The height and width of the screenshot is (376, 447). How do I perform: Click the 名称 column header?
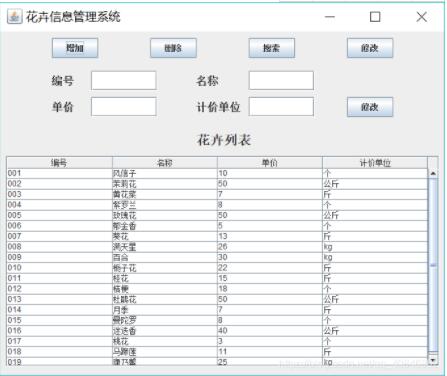(x=165, y=163)
